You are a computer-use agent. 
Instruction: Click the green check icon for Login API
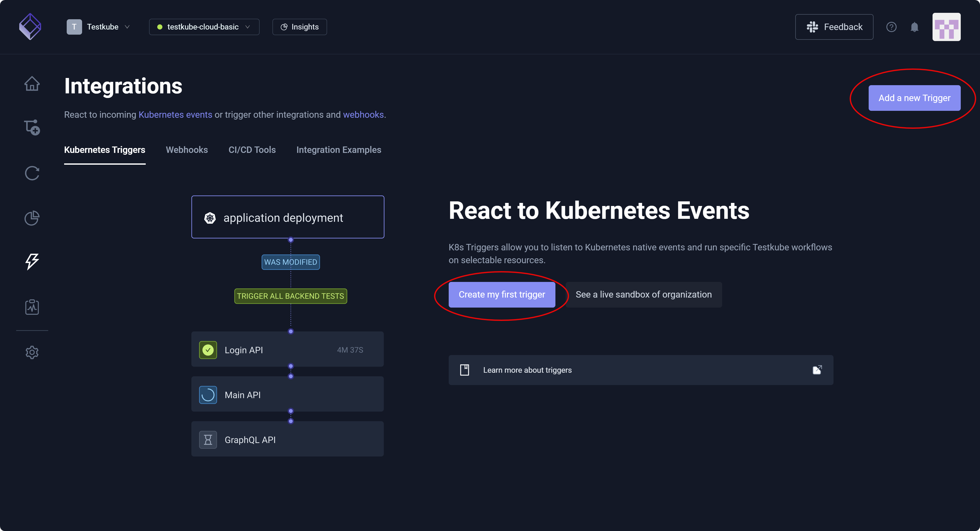[x=208, y=350]
